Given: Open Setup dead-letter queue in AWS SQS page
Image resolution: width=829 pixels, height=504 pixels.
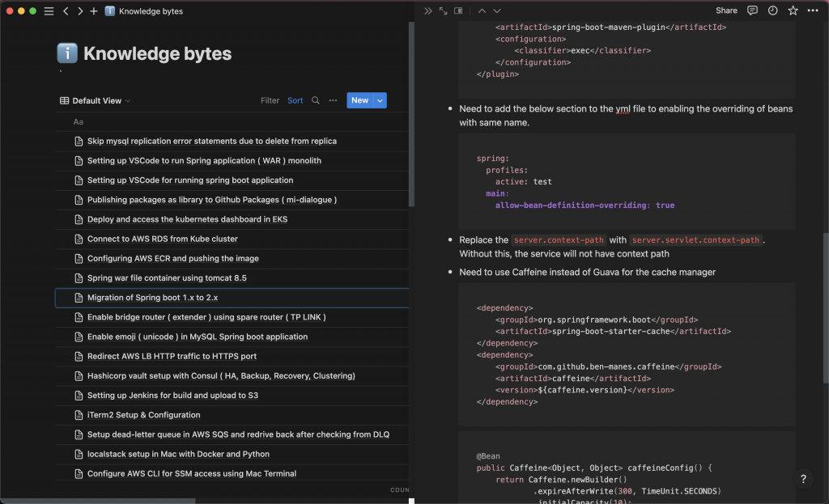Looking at the screenshot, I should [239, 434].
